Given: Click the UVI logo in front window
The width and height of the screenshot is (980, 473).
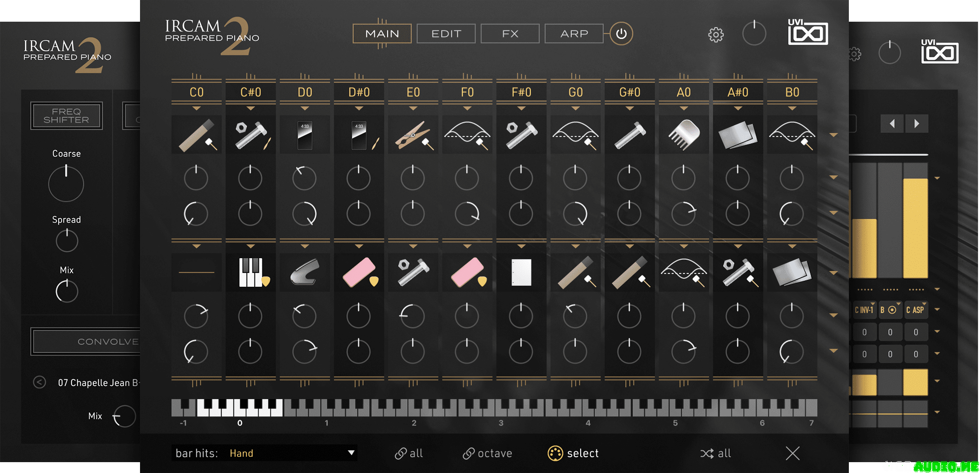Looking at the screenshot, I should [x=808, y=32].
